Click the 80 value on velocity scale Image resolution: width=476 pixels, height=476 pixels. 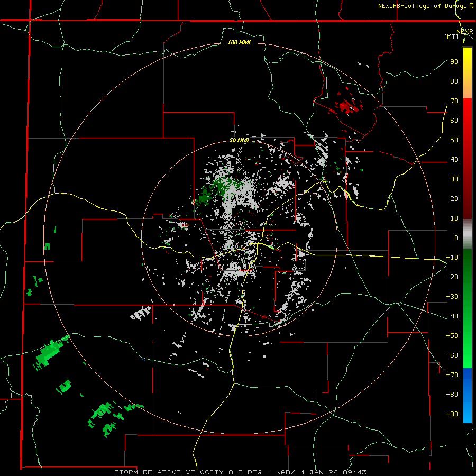pos(454,81)
